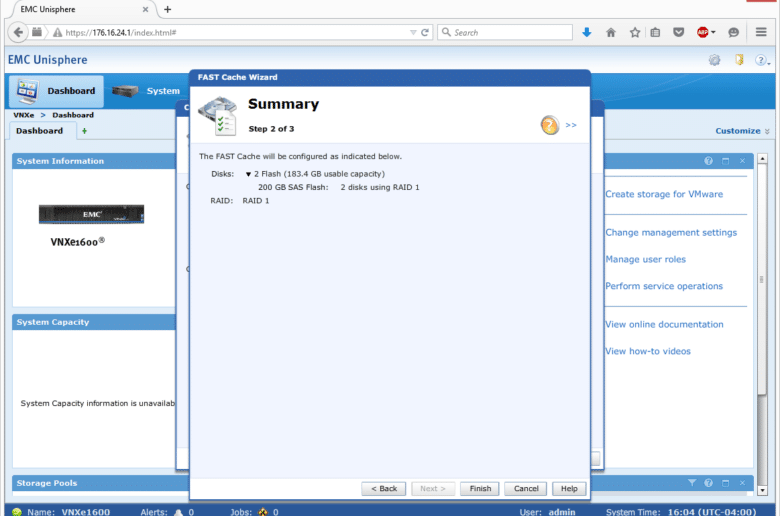Viewport: 780px width, 516px height.
Task: Expand the wizard help pane double arrows
Action: click(x=571, y=125)
